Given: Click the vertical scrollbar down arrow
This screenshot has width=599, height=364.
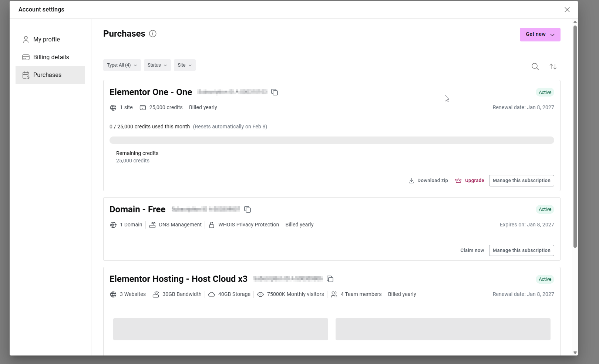Looking at the screenshot, I should [x=575, y=353].
